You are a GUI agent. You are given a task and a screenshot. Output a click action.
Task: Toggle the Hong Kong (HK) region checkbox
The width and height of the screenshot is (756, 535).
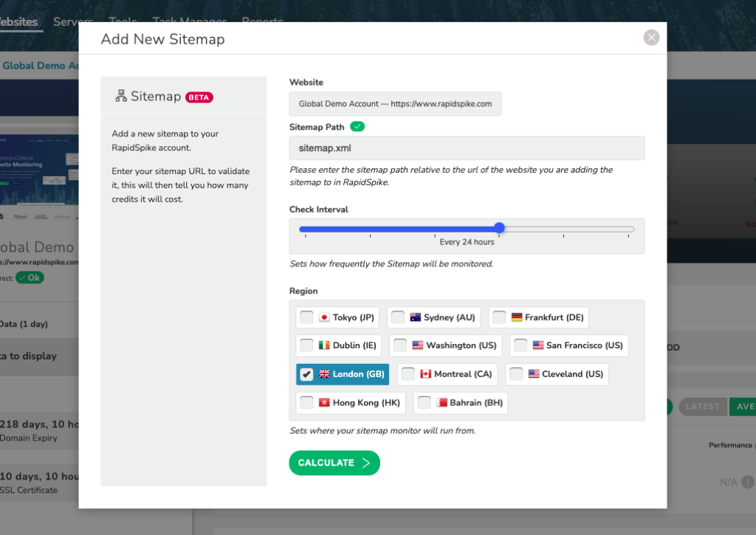(x=306, y=402)
